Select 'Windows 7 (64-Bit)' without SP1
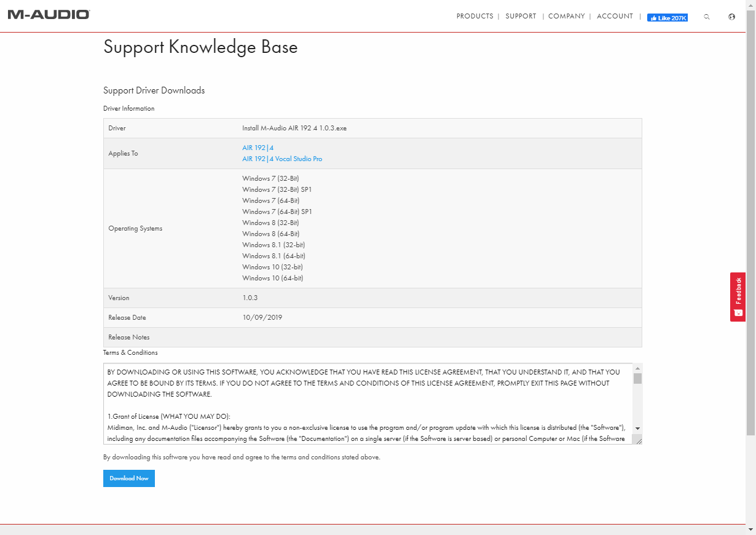The image size is (756, 535). click(x=271, y=200)
